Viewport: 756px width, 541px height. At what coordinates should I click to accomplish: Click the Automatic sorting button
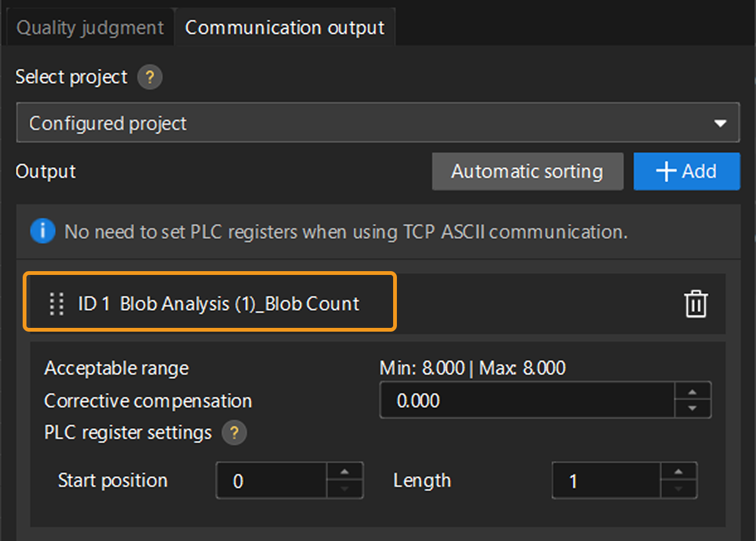coord(527,172)
